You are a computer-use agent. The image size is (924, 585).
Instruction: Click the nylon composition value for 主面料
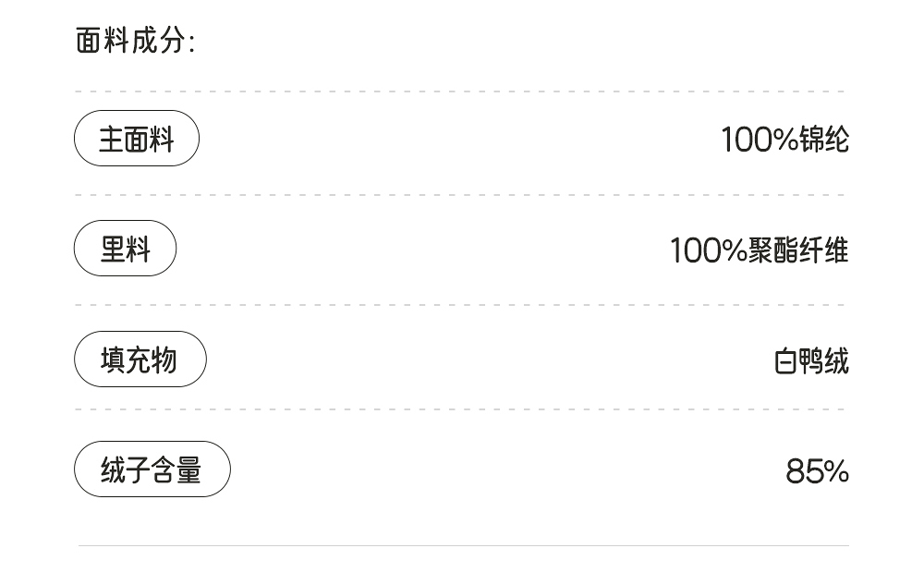click(784, 140)
